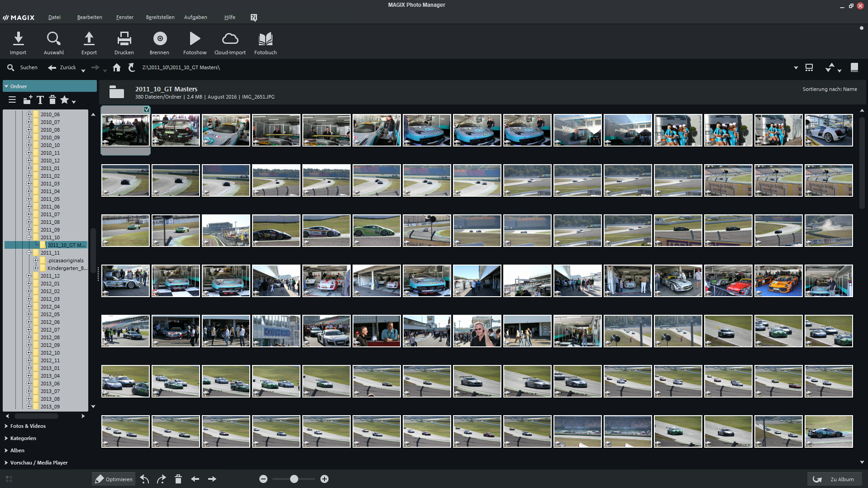
Task: Open the Aufgaben menu
Action: [196, 17]
